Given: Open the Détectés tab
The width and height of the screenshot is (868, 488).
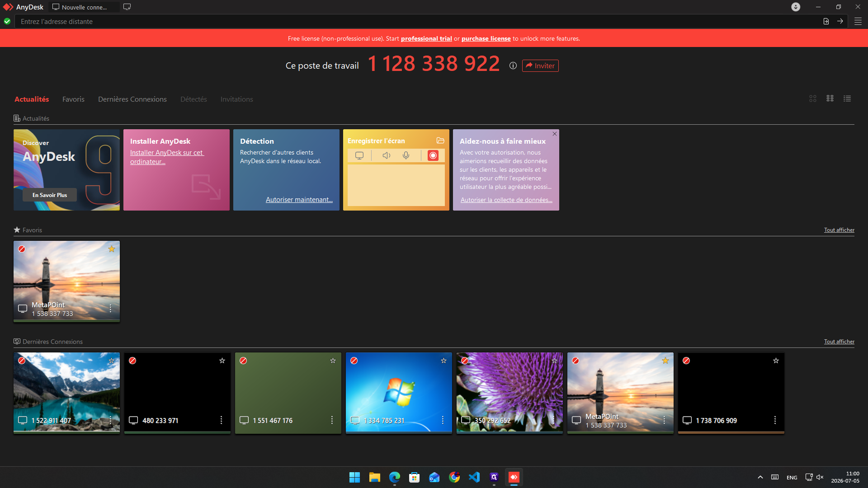Looking at the screenshot, I should (193, 99).
